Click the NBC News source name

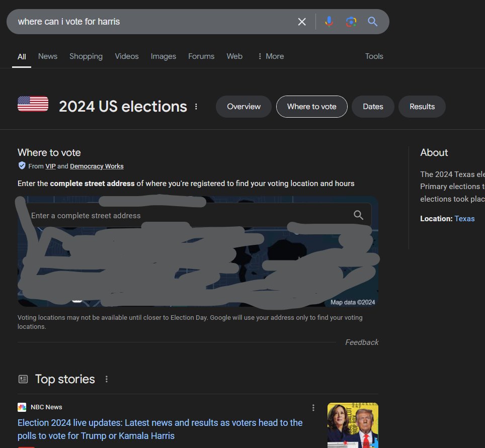click(46, 407)
